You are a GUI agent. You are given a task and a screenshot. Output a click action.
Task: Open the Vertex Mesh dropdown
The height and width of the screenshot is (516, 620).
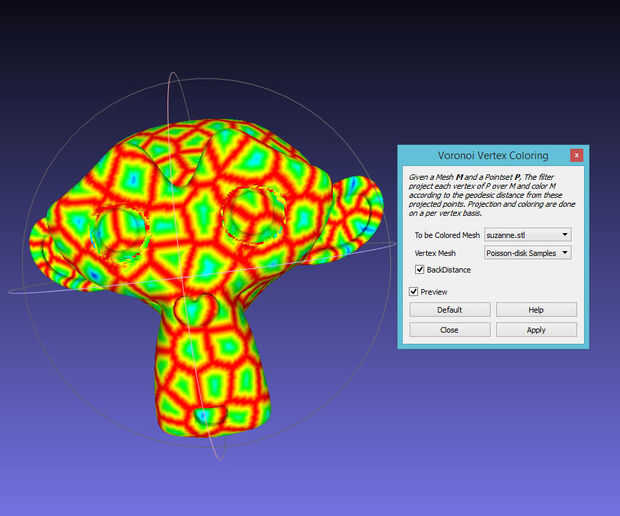click(528, 253)
